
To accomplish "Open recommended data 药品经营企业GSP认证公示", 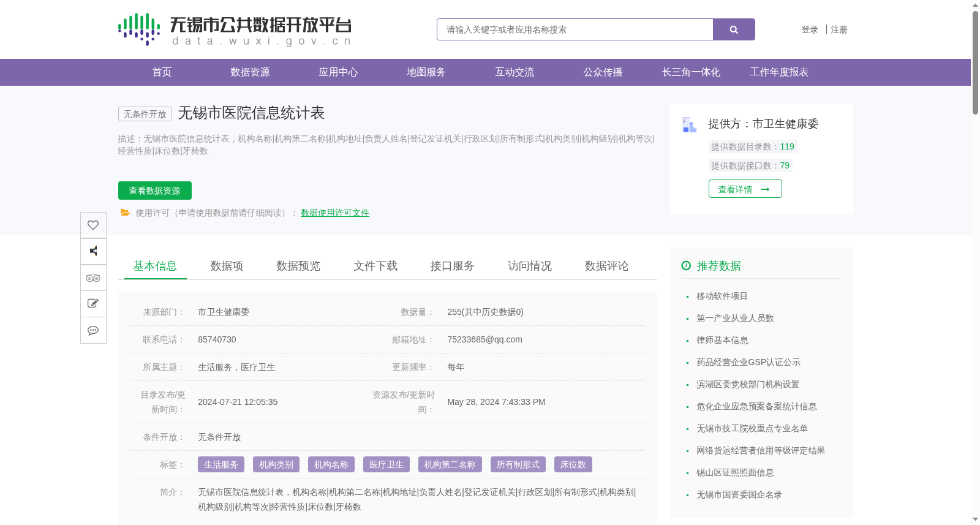I will pos(748,362).
